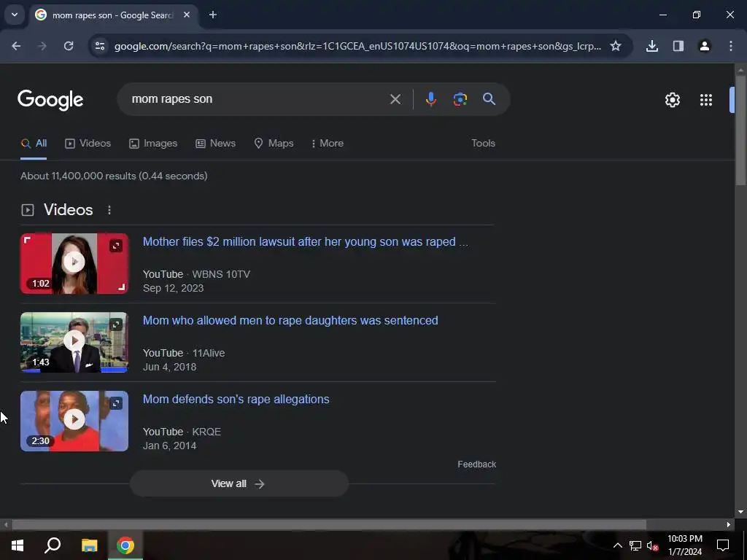Switch to the News tab

pos(215,144)
